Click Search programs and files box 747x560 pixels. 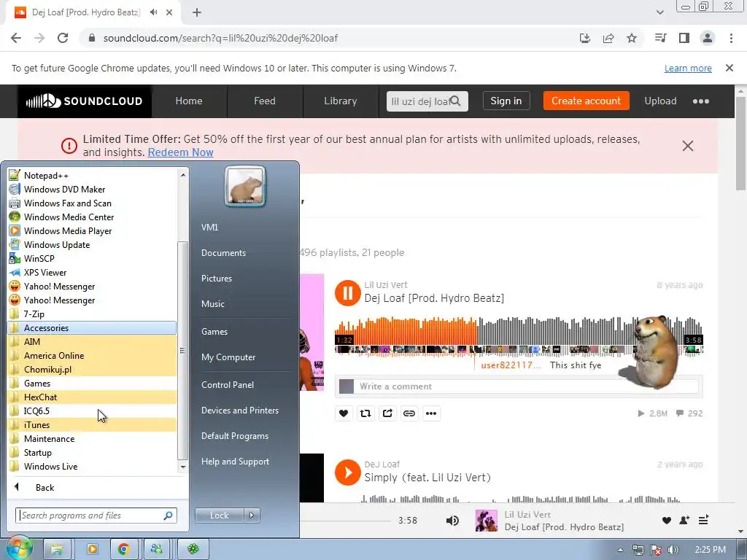coord(96,516)
